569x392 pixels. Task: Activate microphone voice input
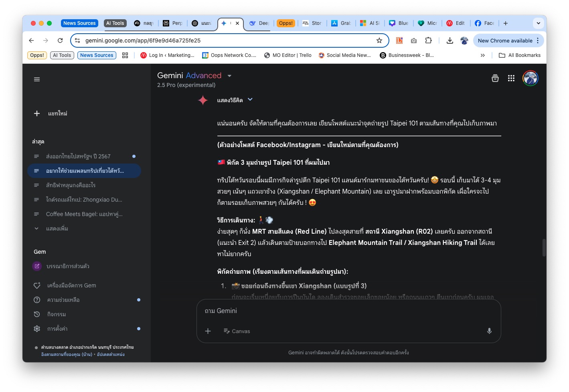489,331
